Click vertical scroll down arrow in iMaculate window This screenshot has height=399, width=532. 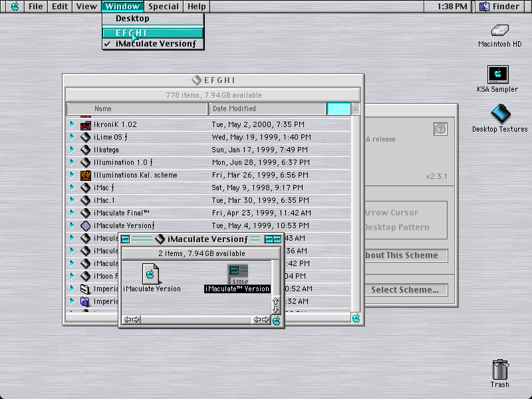pos(275,309)
